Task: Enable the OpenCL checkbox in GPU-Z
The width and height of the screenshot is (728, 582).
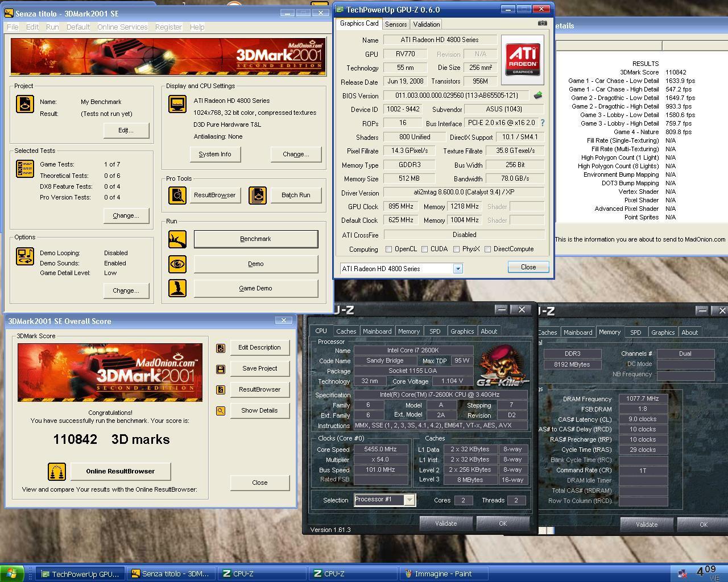Action: [x=389, y=249]
